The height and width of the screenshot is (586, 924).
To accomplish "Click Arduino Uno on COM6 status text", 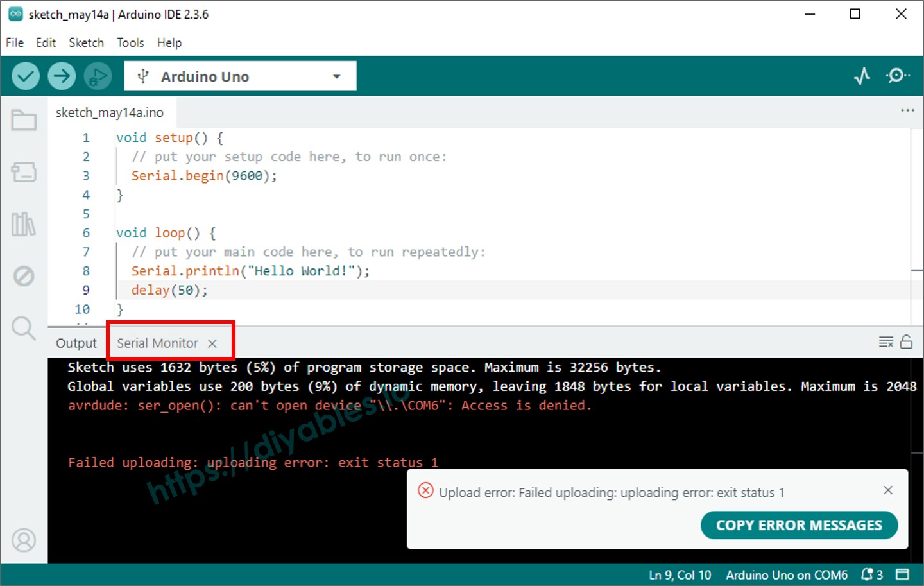I will [x=787, y=575].
